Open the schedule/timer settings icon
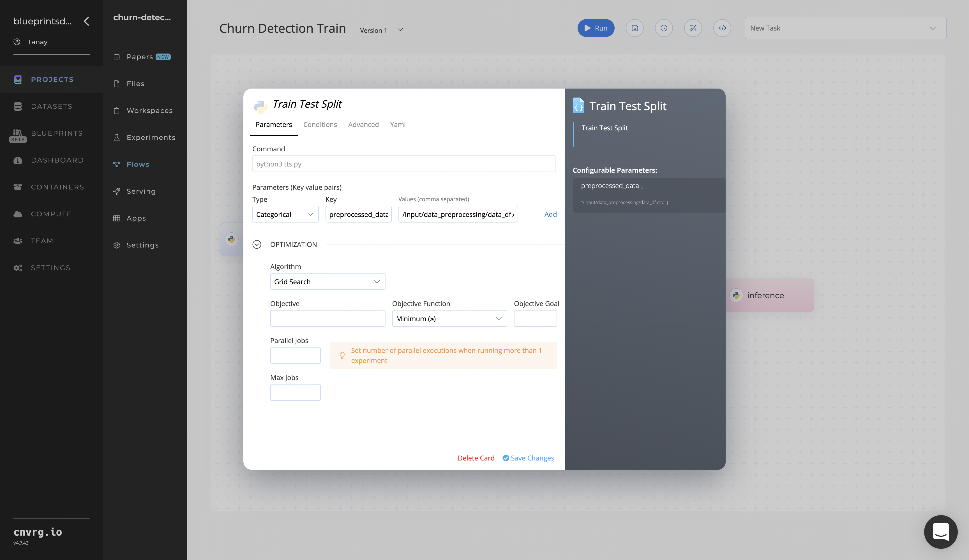Screen dimensions: 969x560 coord(664,28)
